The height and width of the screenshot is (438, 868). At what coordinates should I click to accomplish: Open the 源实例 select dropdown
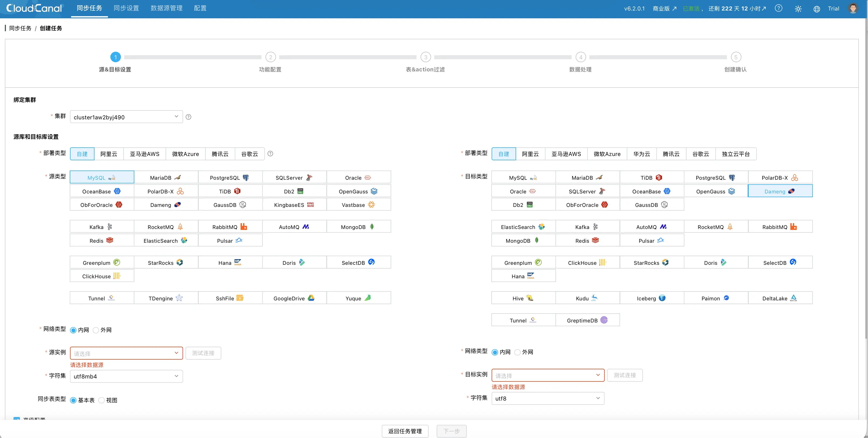[126, 353]
